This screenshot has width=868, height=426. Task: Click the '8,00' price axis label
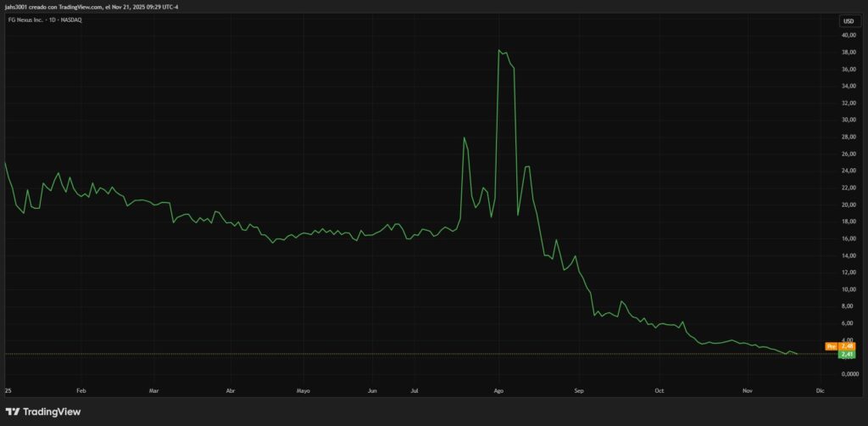pos(849,306)
